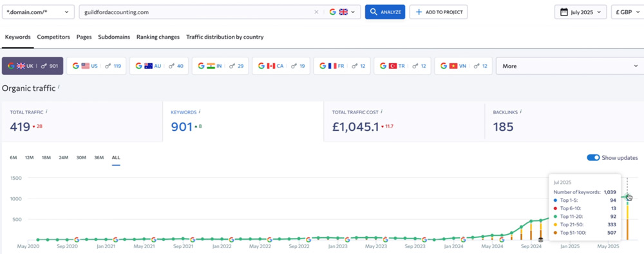Open Traffic distribution by country tab

(x=225, y=37)
